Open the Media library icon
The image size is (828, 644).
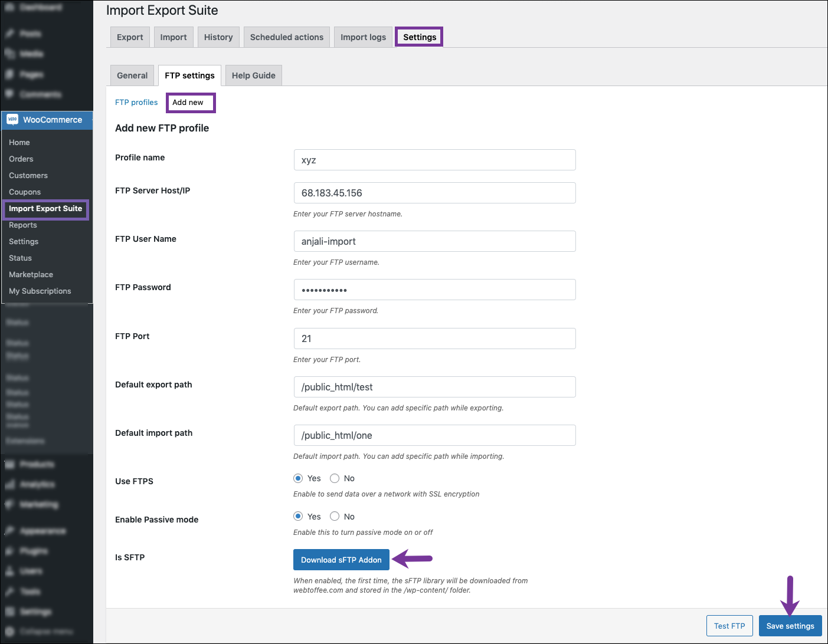(9, 54)
